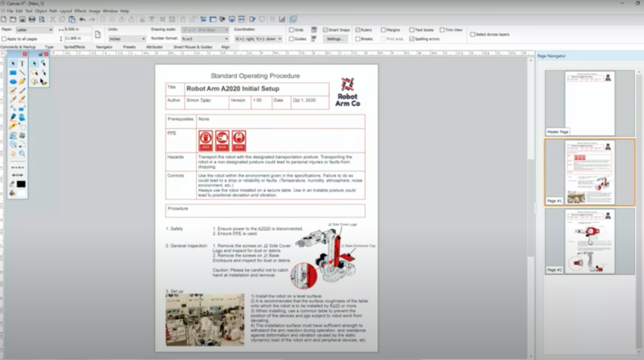Select Page #1 thumbnail in navigator
The image size is (644, 360).
coord(590,172)
